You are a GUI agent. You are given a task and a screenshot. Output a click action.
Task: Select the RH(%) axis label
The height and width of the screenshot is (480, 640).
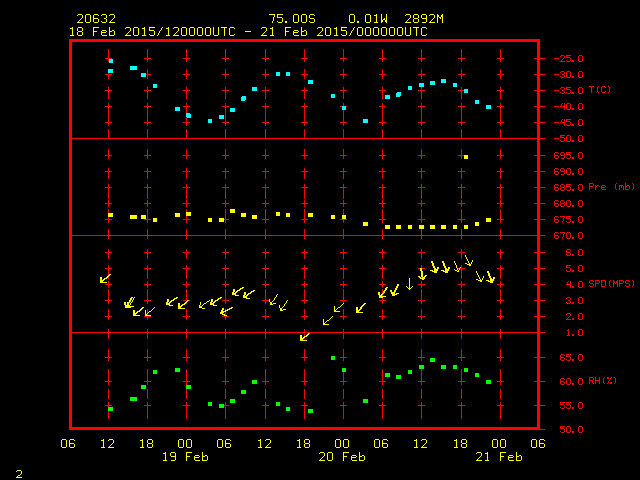tap(602, 381)
